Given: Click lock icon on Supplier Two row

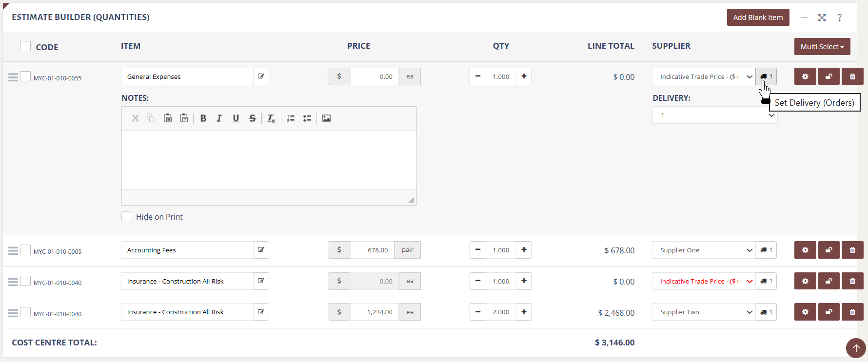Looking at the screenshot, I should tap(829, 312).
